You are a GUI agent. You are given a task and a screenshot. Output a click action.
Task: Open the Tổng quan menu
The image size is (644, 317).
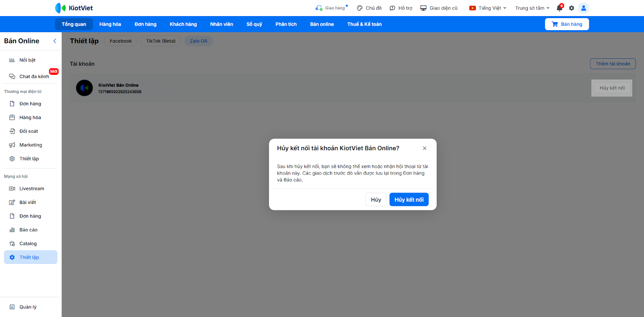[74, 24]
